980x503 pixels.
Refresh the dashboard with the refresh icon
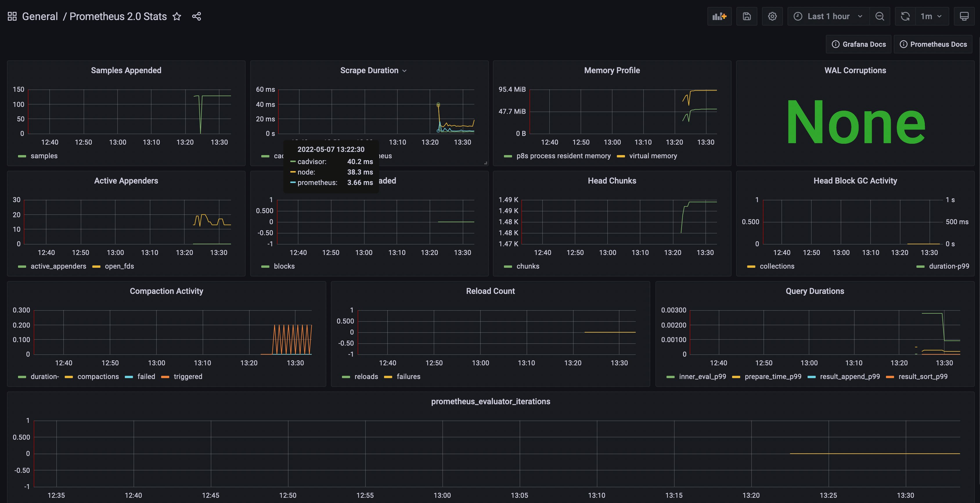[905, 16]
